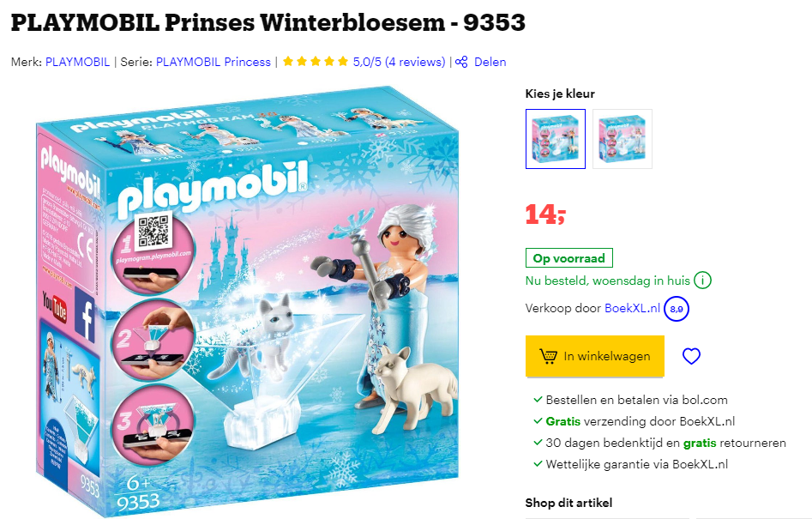View the 4 reviews link
This screenshot has width=812, height=519.
[415, 62]
